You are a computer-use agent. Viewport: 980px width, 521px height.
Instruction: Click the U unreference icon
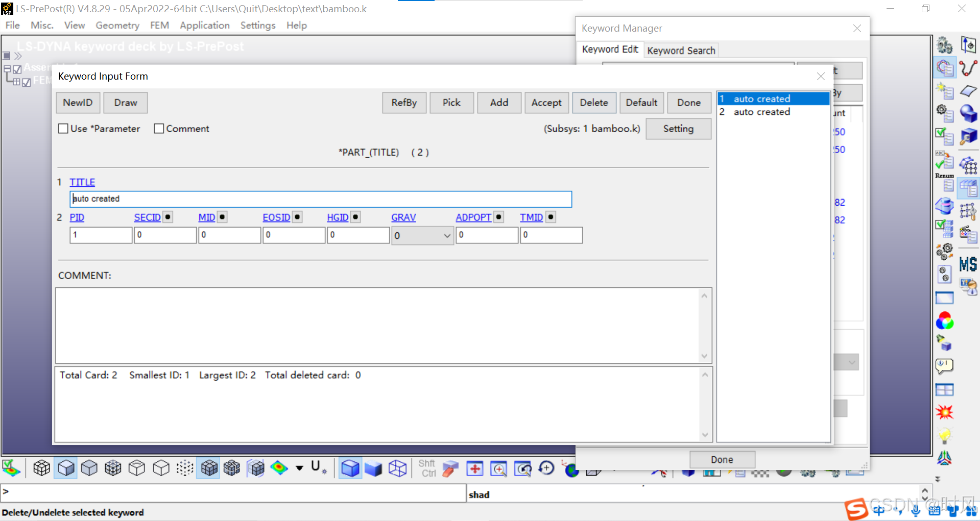(x=319, y=467)
